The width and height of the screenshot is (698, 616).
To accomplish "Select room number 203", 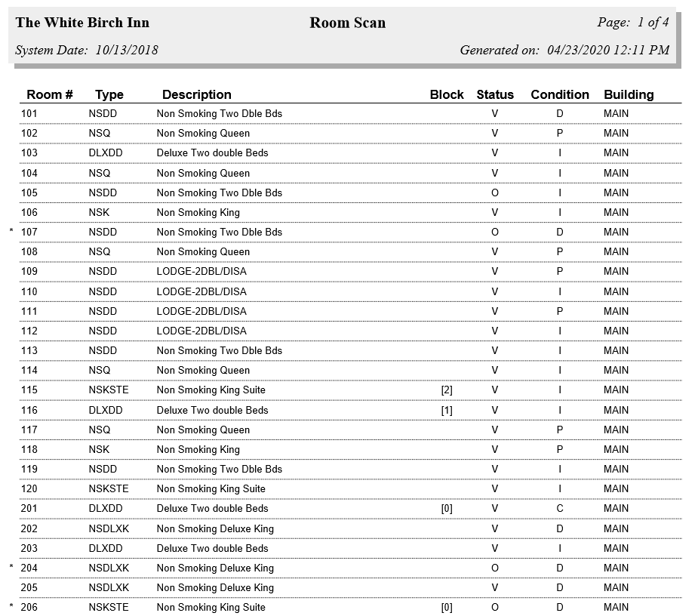I will [29, 548].
